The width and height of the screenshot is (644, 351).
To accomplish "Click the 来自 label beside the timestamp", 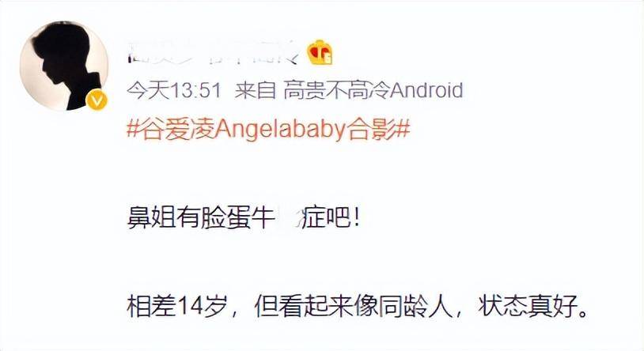I will pyautogui.click(x=255, y=90).
